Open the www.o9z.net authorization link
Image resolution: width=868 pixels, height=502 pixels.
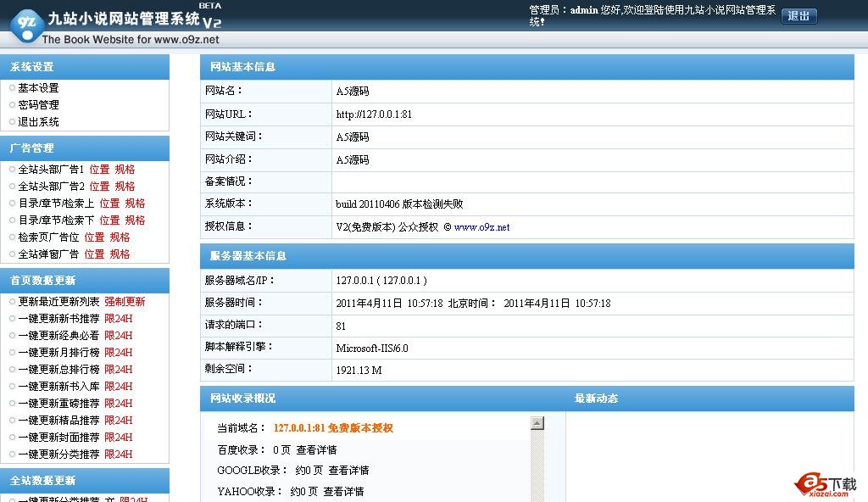(x=481, y=227)
